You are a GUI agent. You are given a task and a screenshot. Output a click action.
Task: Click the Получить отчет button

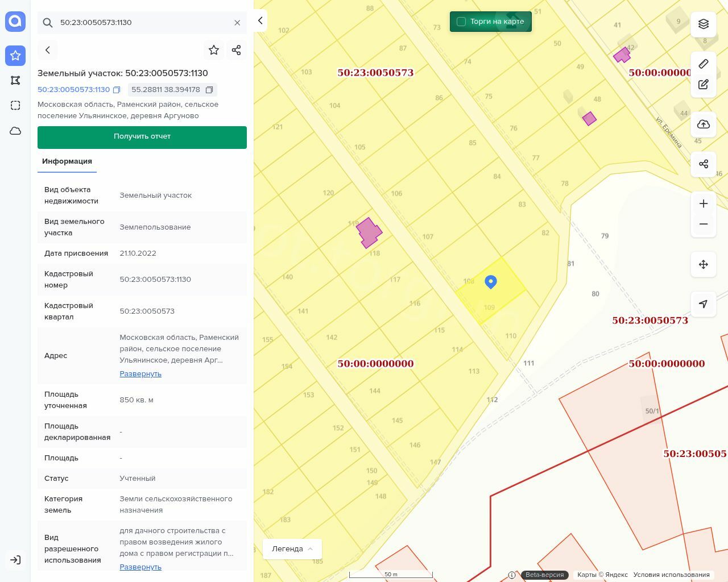(142, 137)
